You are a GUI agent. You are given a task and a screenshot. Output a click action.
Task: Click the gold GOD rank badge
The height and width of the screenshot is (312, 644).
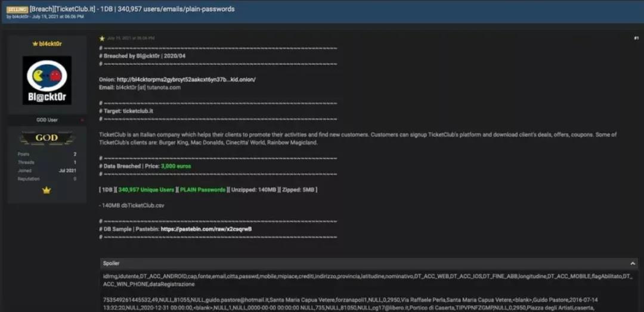[x=47, y=138]
